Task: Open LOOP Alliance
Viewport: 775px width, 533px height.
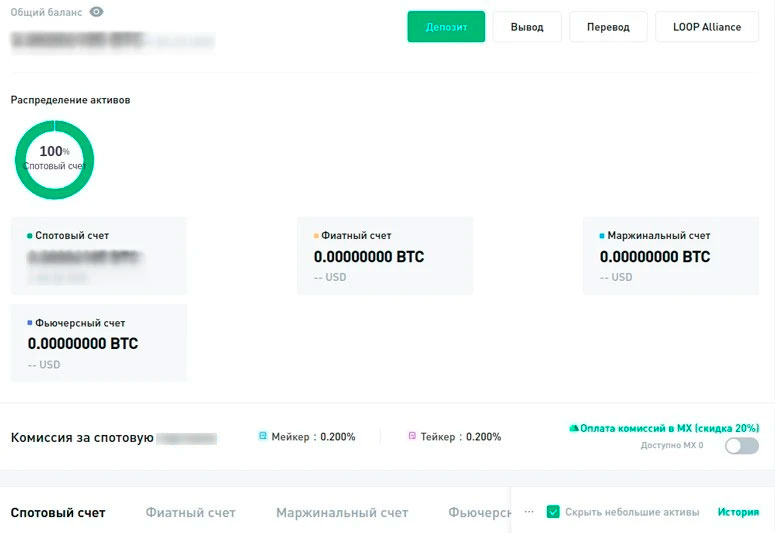Action: click(x=707, y=27)
